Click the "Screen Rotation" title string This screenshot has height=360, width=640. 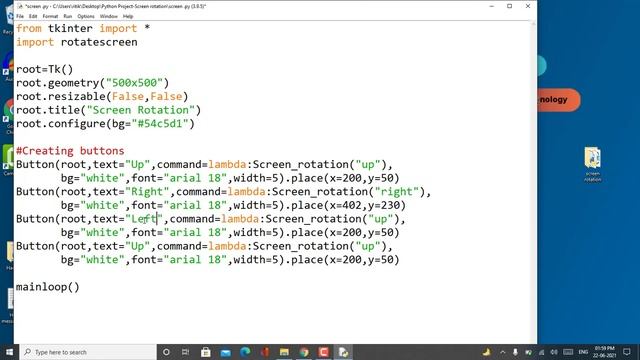coord(141,110)
